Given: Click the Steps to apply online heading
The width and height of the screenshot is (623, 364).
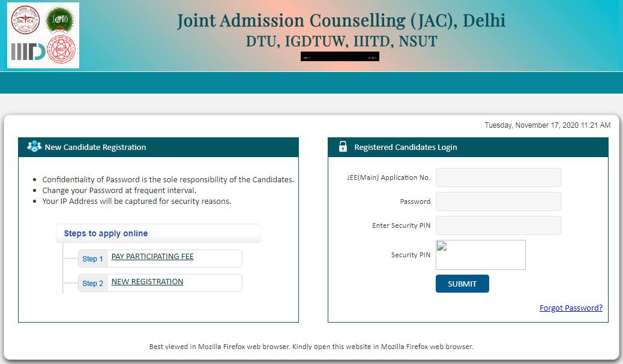Looking at the screenshot, I should pos(106,233).
